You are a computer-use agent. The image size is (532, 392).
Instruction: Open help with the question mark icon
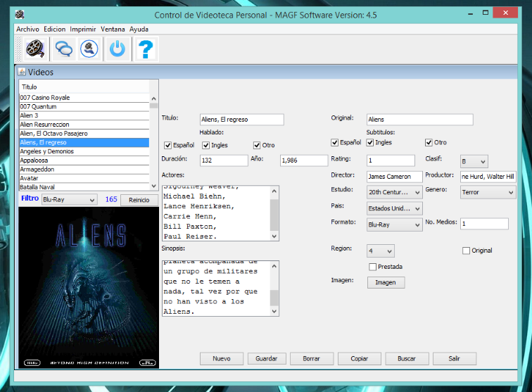146,49
